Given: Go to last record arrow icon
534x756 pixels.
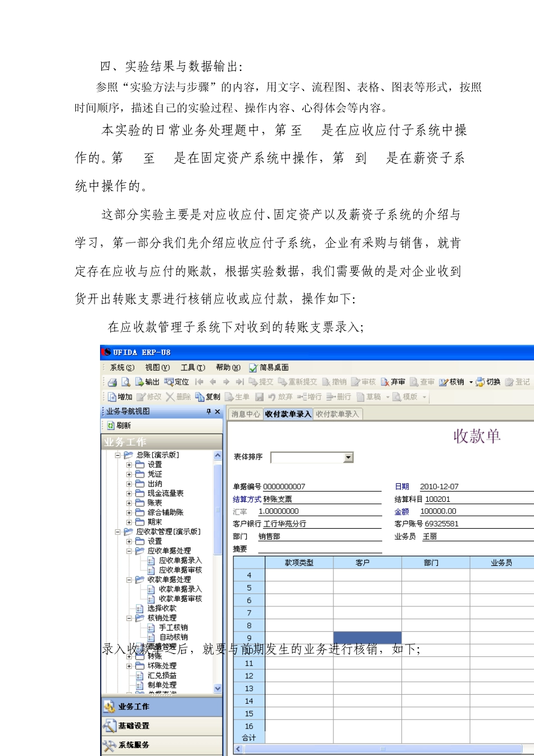Looking at the screenshot, I should pyautogui.click(x=239, y=382).
